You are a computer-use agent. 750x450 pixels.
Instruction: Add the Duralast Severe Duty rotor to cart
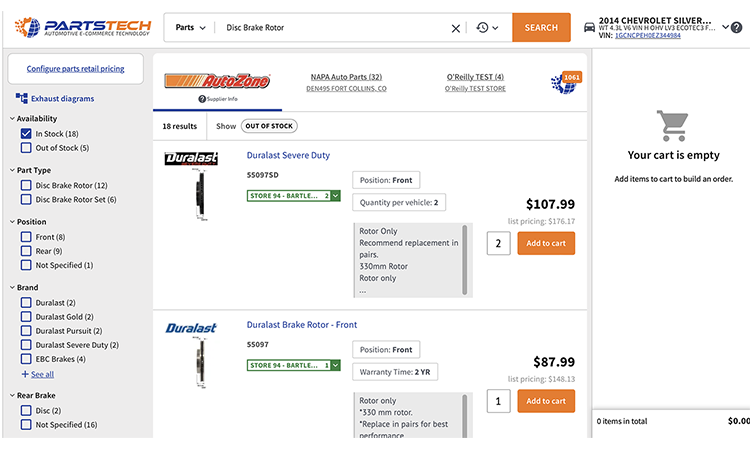546,243
